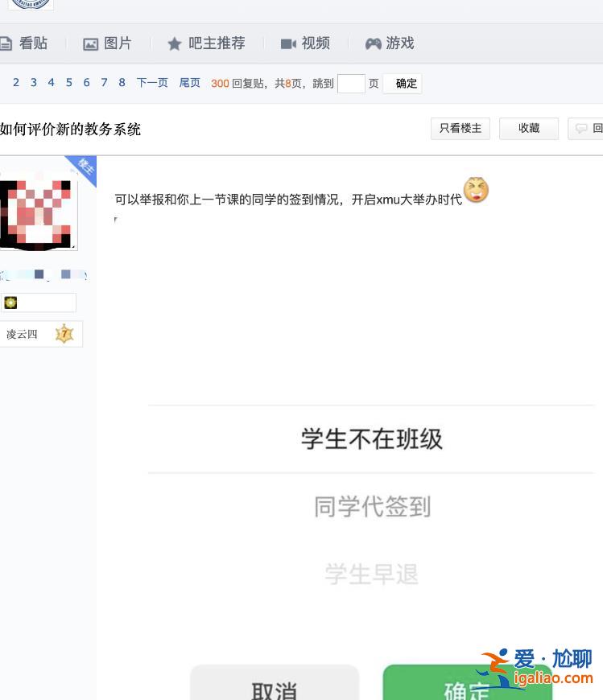The image size is (603, 700).
Task: Click the level 7 star badge
Action: click(64, 334)
